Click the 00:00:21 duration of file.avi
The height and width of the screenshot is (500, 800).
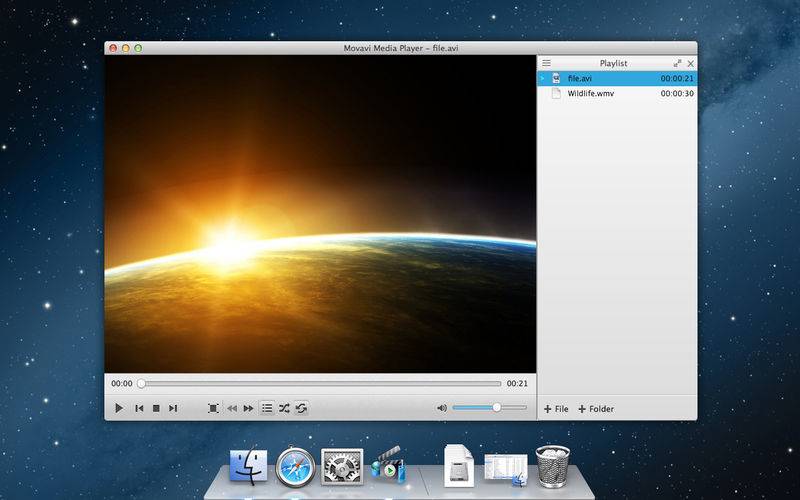[x=677, y=79]
